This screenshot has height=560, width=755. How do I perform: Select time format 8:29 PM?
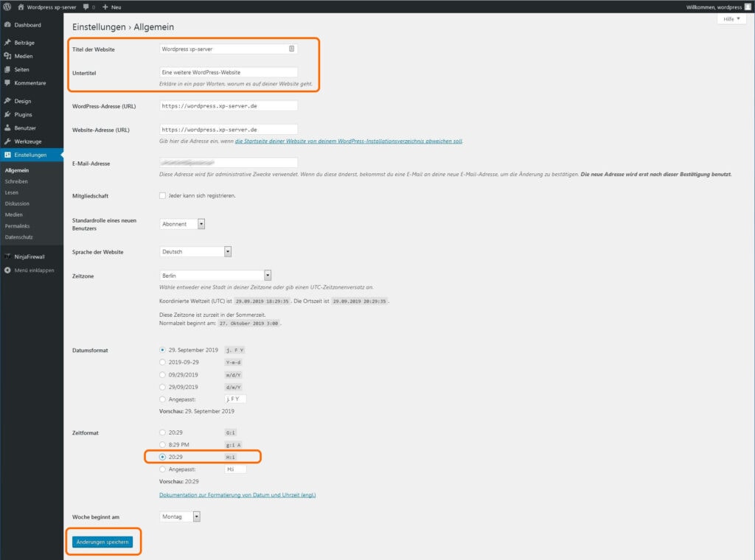tap(162, 444)
